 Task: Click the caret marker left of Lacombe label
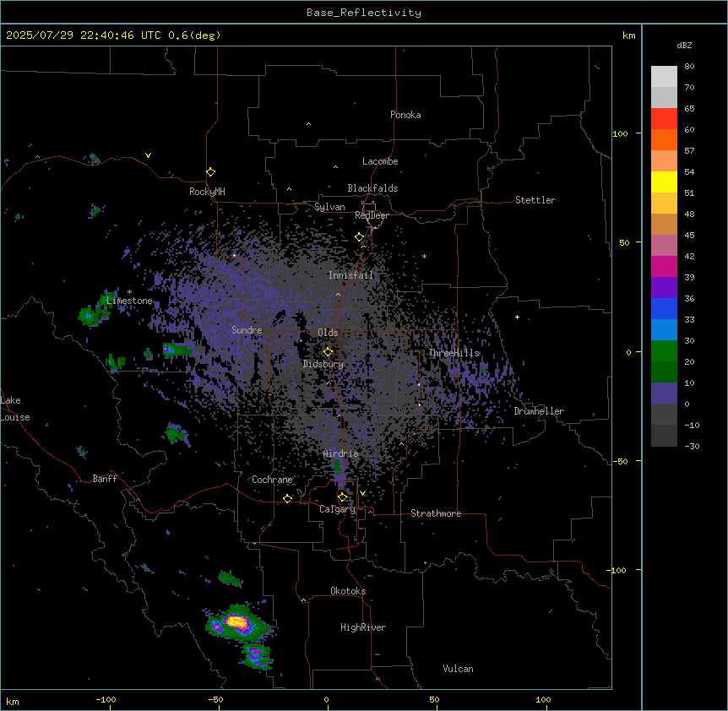click(x=335, y=167)
